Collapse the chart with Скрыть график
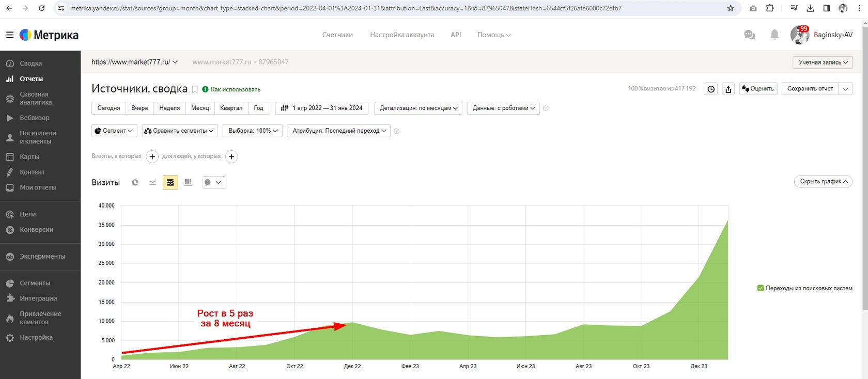 [x=823, y=182]
